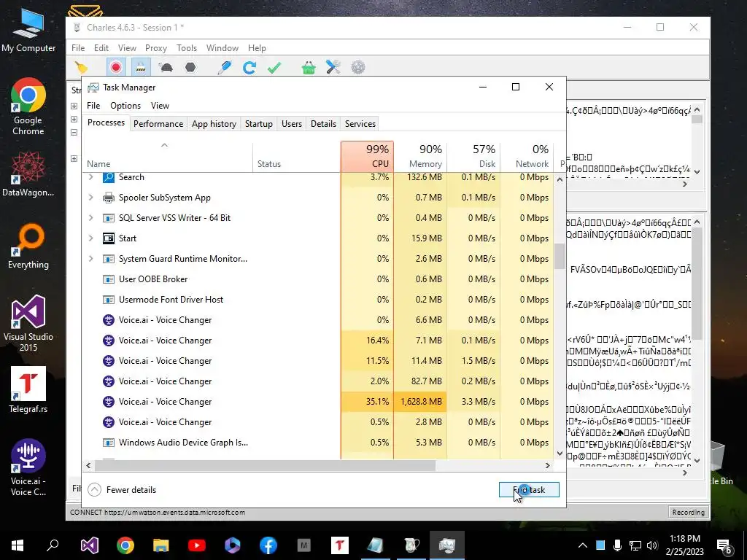Click the End task button
Screen dimensions: 747x560
pyautogui.click(x=529, y=490)
